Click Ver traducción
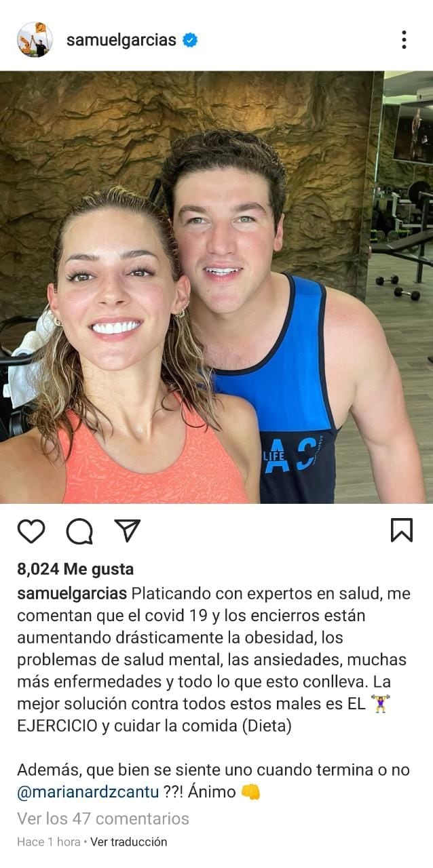This screenshot has width=433, height=868. coord(129,842)
